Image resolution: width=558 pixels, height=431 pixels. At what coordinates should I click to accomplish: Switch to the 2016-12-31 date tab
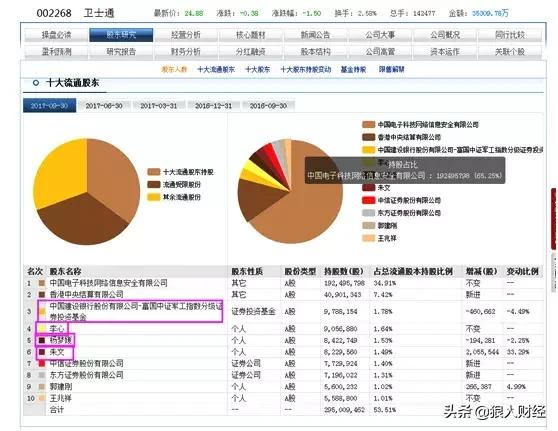[214, 106]
